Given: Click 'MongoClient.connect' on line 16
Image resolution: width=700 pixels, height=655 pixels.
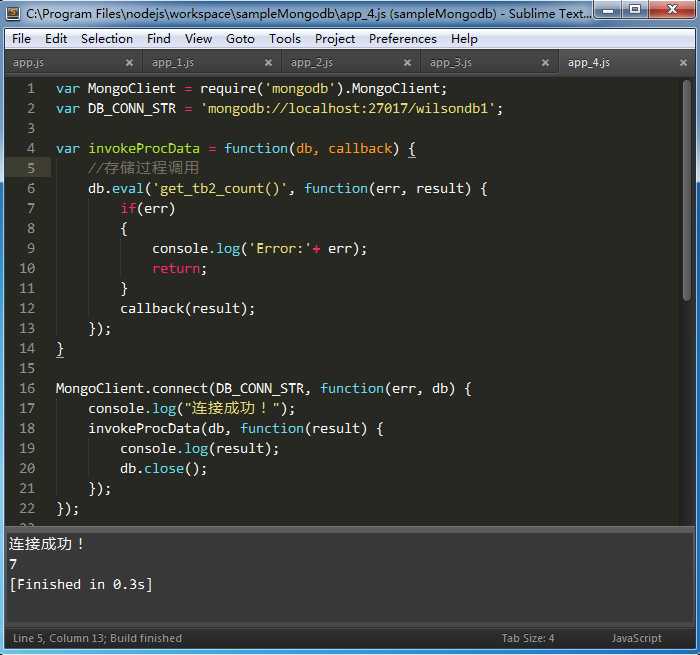Looking at the screenshot, I should (132, 388).
